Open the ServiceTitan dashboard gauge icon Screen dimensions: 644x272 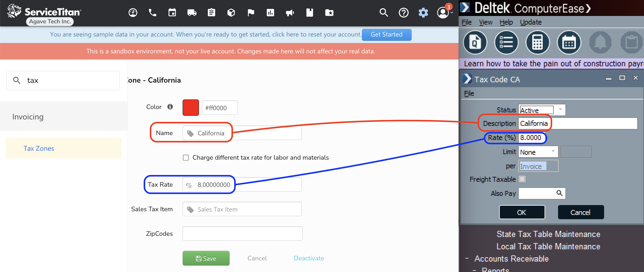pos(133,13)
